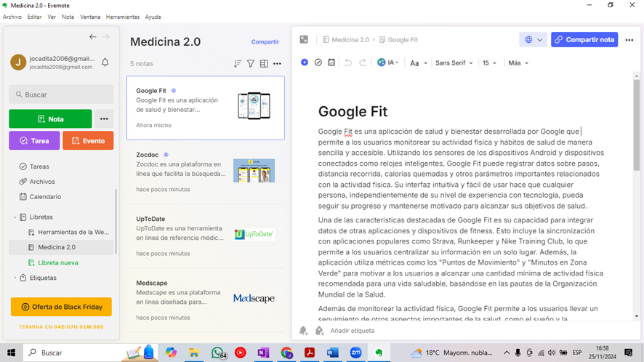Viewport: 644px width, 362px height.
Task: Open WhatsApp from taskbar
Action: click(x=218, y=353)
